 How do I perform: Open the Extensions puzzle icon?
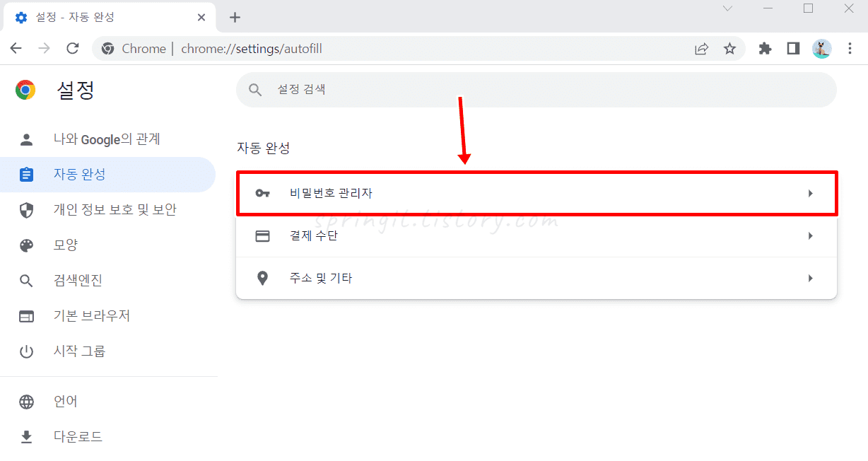(x=765, y=49)
